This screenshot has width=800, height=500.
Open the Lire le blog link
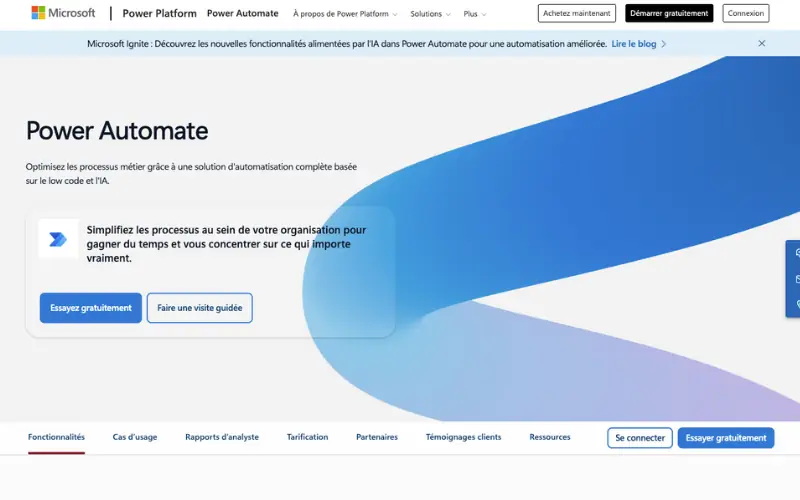point(634,44)
